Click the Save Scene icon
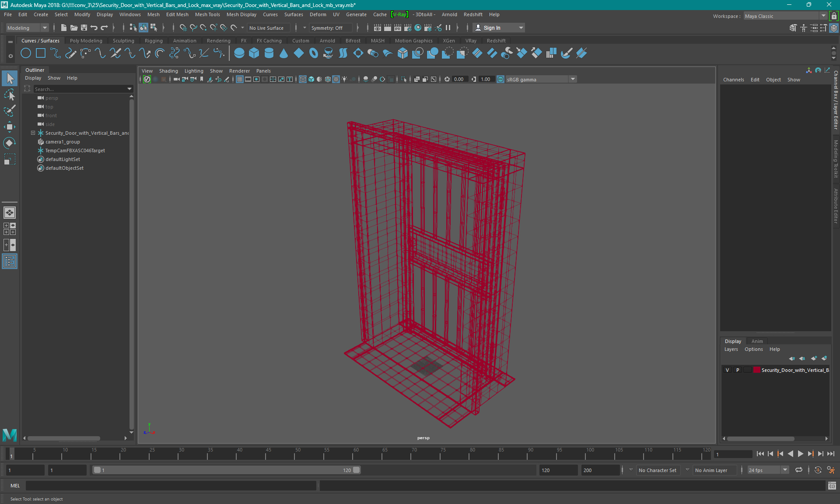 pos(84,28)
